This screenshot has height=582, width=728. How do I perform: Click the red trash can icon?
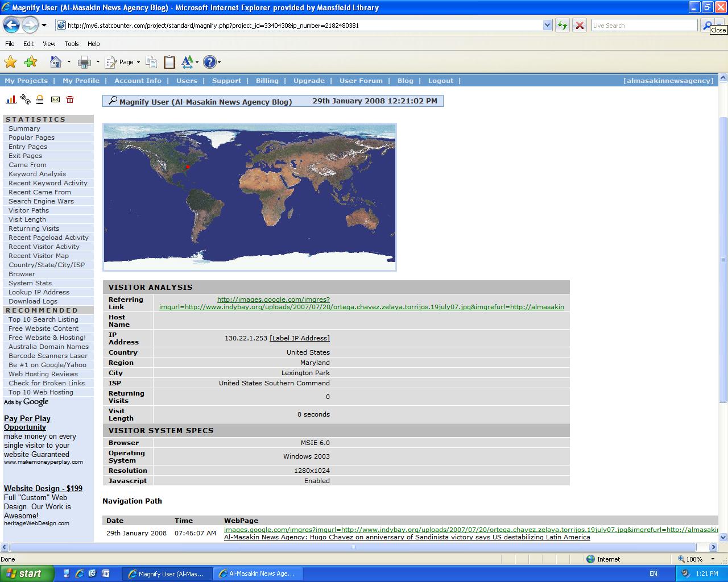(x=70, y=99)
